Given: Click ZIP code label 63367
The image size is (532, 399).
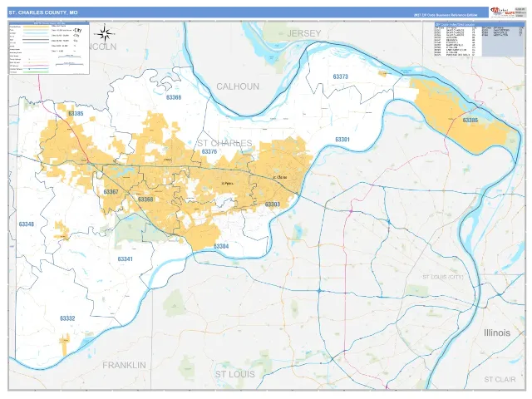Looking at the screenshot, I should click(x=111, y=192).
